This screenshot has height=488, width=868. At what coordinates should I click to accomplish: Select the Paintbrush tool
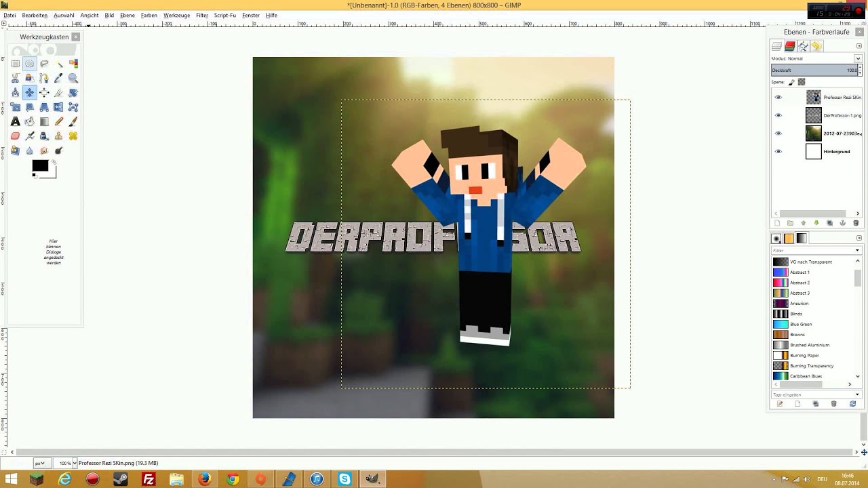73,121
